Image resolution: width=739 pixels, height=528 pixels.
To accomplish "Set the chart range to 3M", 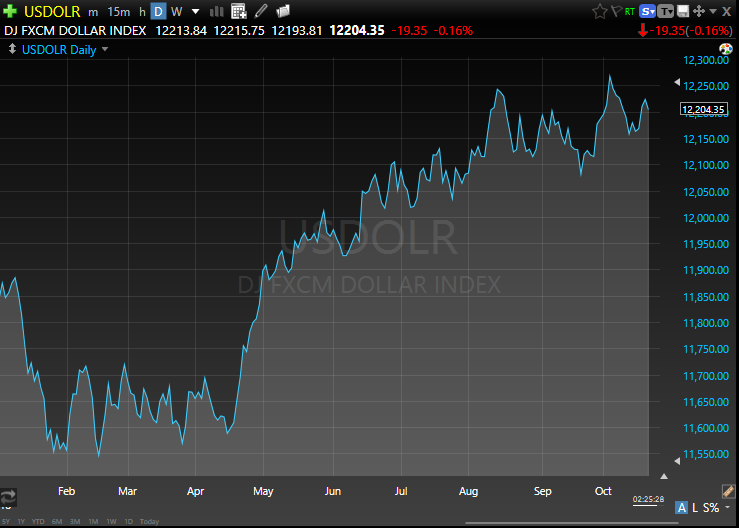I will tap(75, 521).
